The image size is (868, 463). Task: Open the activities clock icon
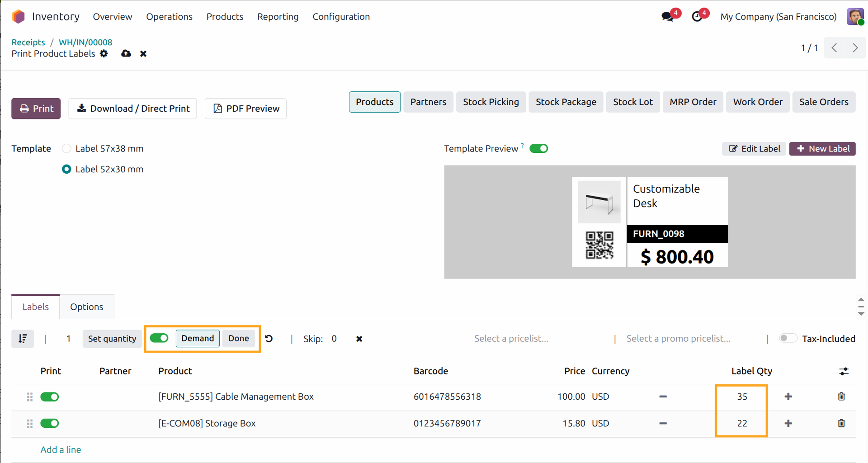tap(697, 17)
